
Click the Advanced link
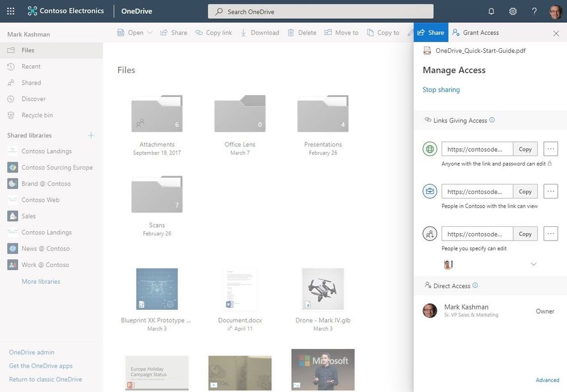pyautogui.click(x=547, y=380)
